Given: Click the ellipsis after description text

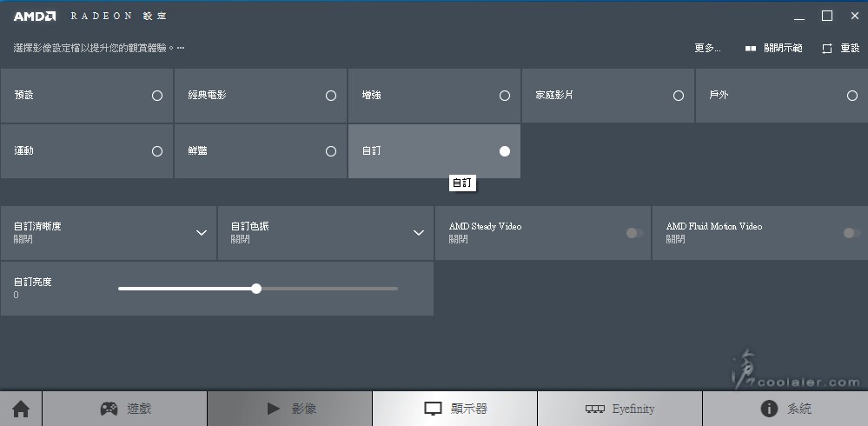Looking at the screenshot, I should (181, 48).
